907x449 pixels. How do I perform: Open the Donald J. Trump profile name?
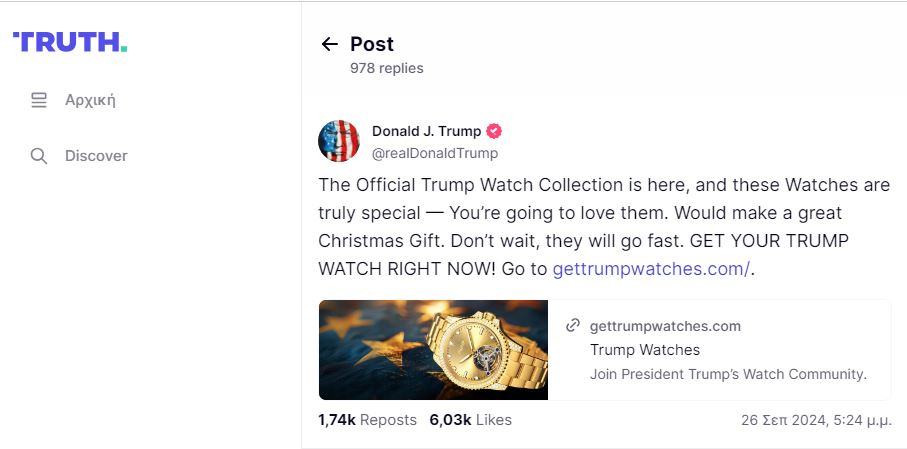(x=426, y=131)
